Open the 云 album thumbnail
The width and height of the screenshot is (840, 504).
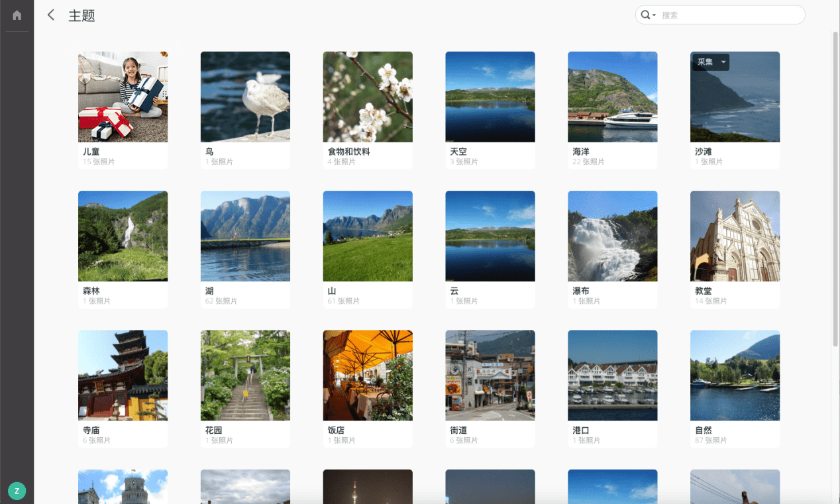[490, 236]
